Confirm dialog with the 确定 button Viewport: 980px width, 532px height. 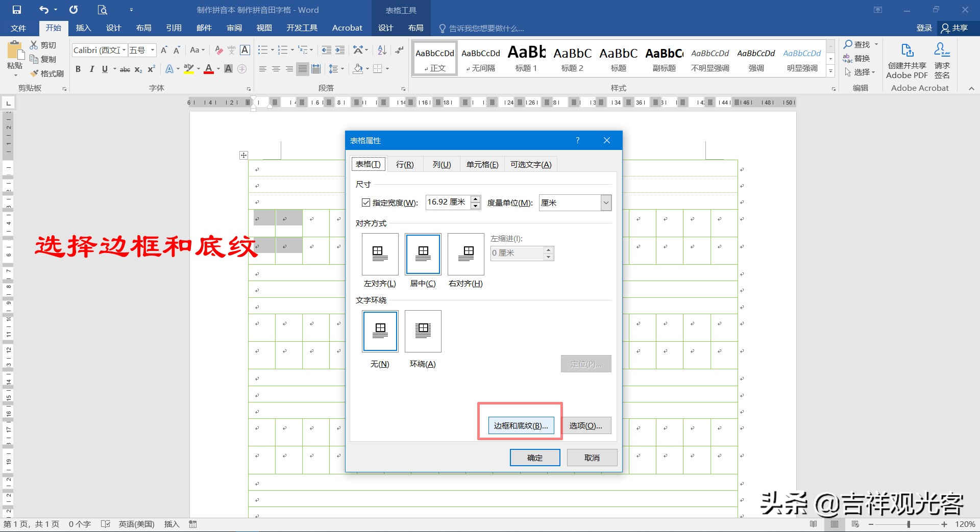pos(534,457)
